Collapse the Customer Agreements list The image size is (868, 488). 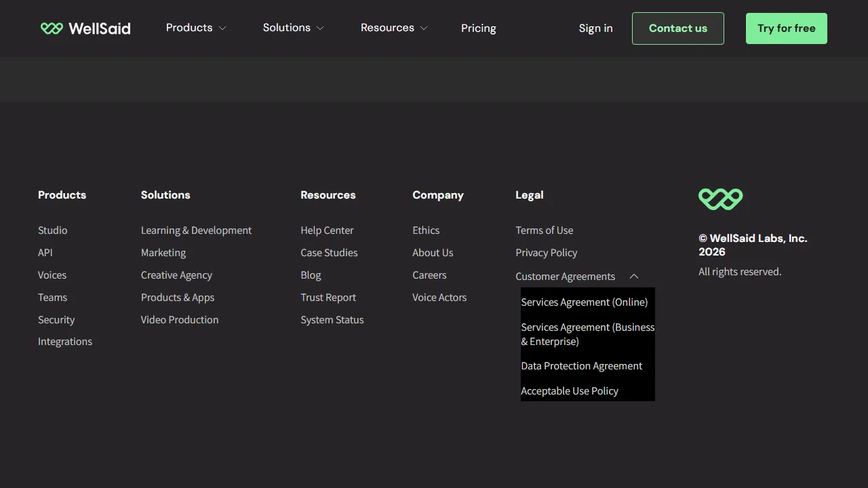577,277
